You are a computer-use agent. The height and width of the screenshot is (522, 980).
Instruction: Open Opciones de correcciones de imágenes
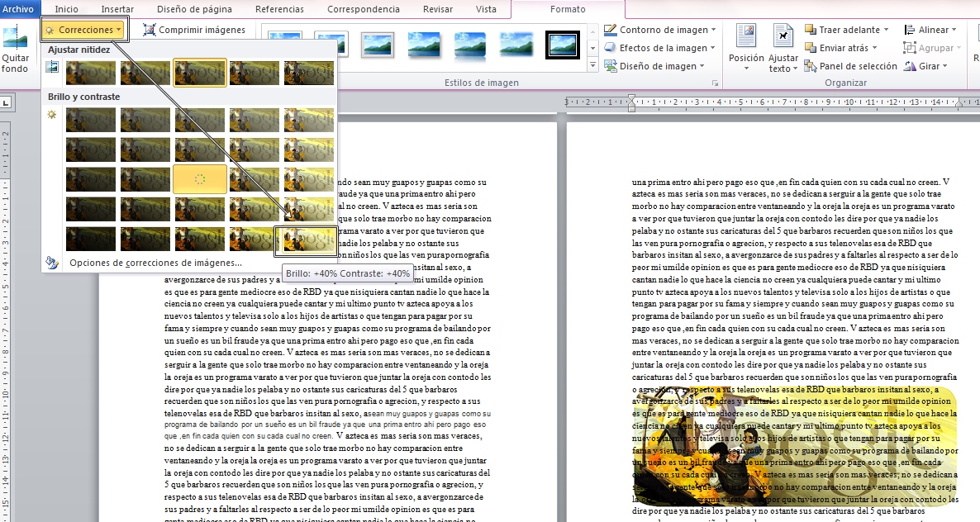(155, 263)
